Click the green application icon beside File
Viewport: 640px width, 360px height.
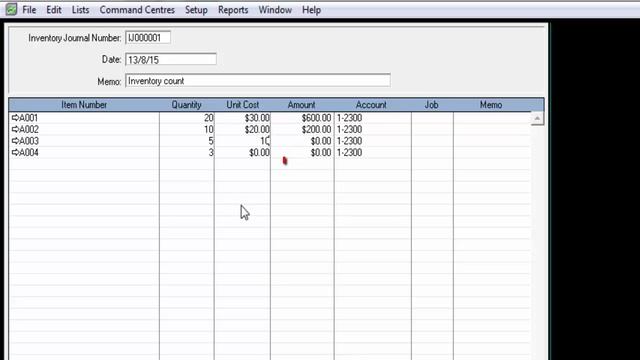click(11, 9)
